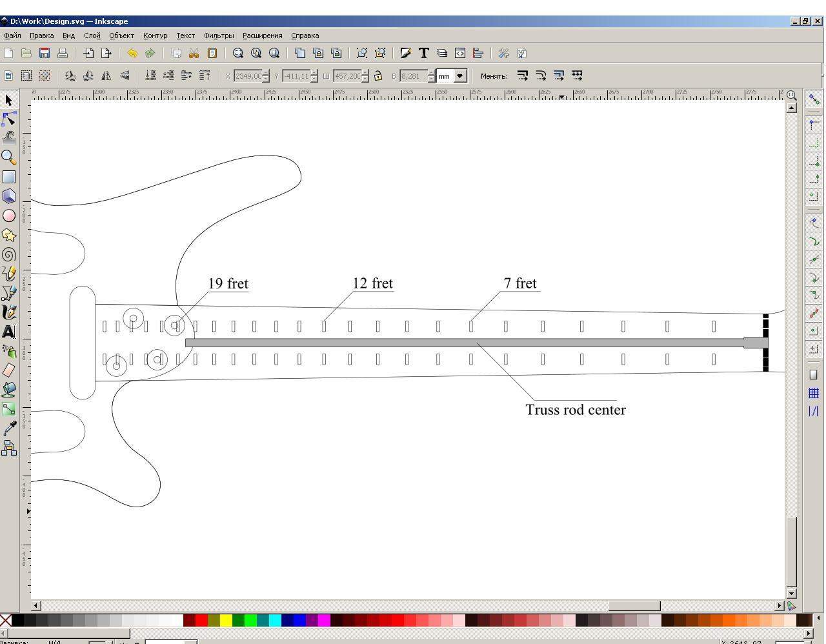Activate the Star and polygon tool

[x=9, y=235]
